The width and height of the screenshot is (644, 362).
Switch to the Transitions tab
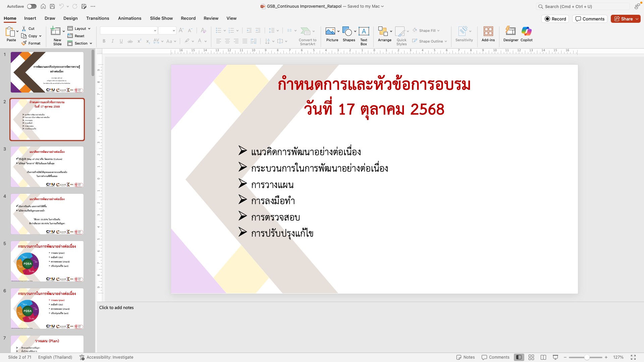pos(98,18)
